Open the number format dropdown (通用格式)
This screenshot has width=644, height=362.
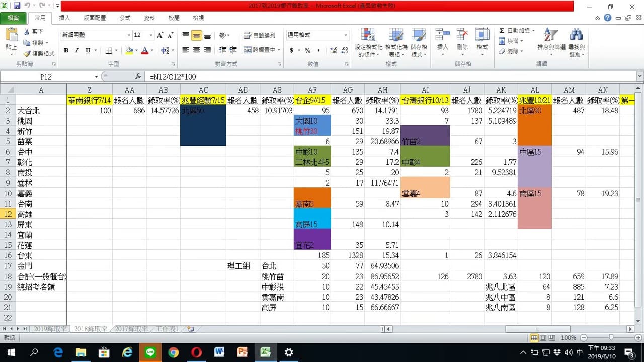click(346, 35)
